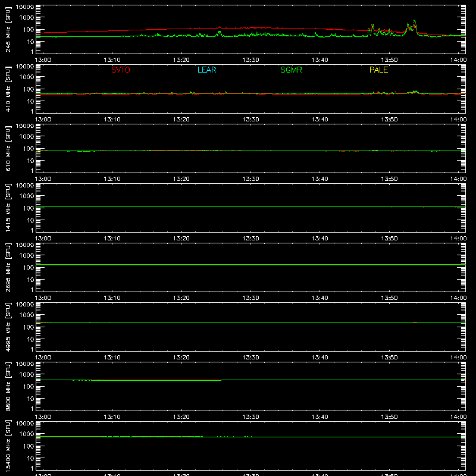Click the 13:30 label under the 410 MHz plot

[250, 120]
